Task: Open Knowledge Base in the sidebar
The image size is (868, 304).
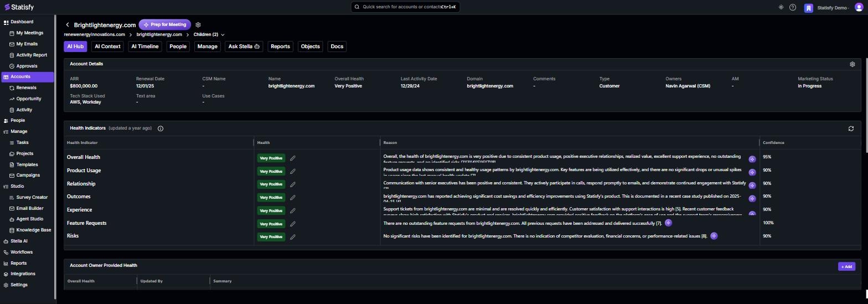Action: (x=33, y=230)
